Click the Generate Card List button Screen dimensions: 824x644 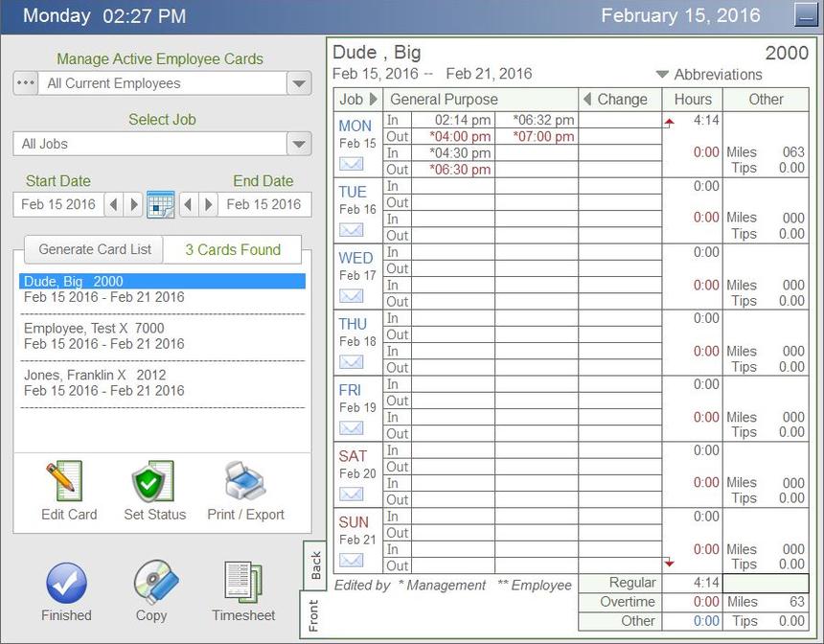pyautogui.click(x=93, y=249)
